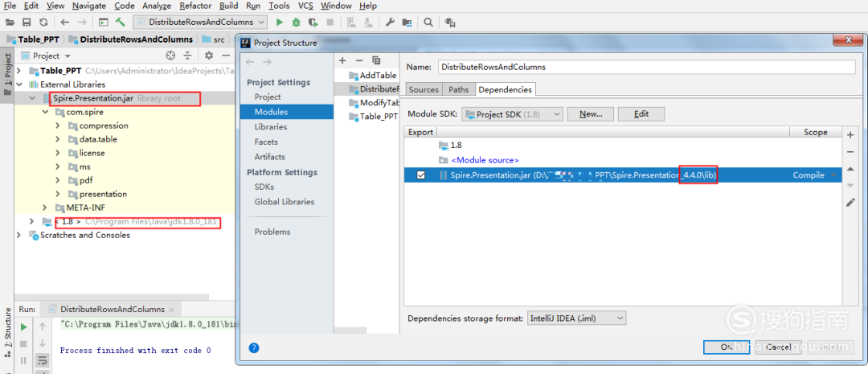Open the Build menu

click(x=228, y=6)
